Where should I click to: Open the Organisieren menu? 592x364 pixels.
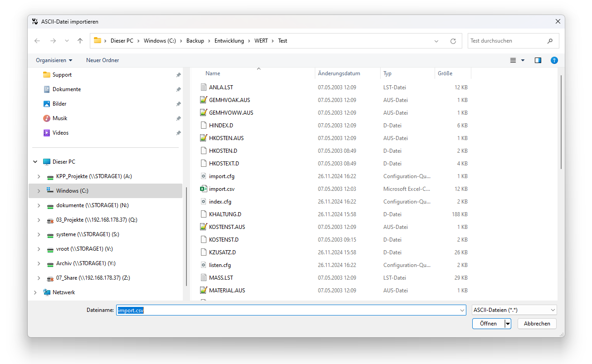point(54,60)
